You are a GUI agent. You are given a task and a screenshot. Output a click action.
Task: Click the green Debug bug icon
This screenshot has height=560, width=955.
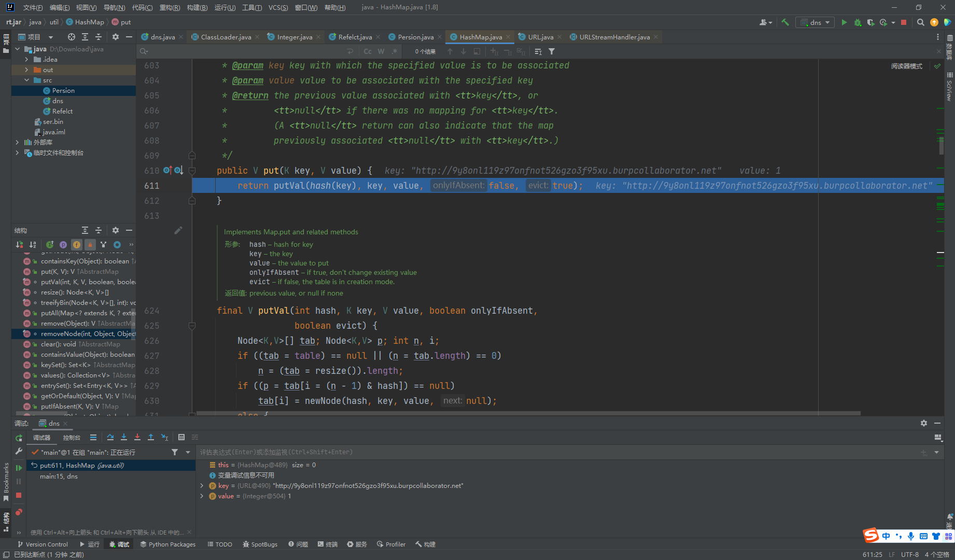(858, 22)
